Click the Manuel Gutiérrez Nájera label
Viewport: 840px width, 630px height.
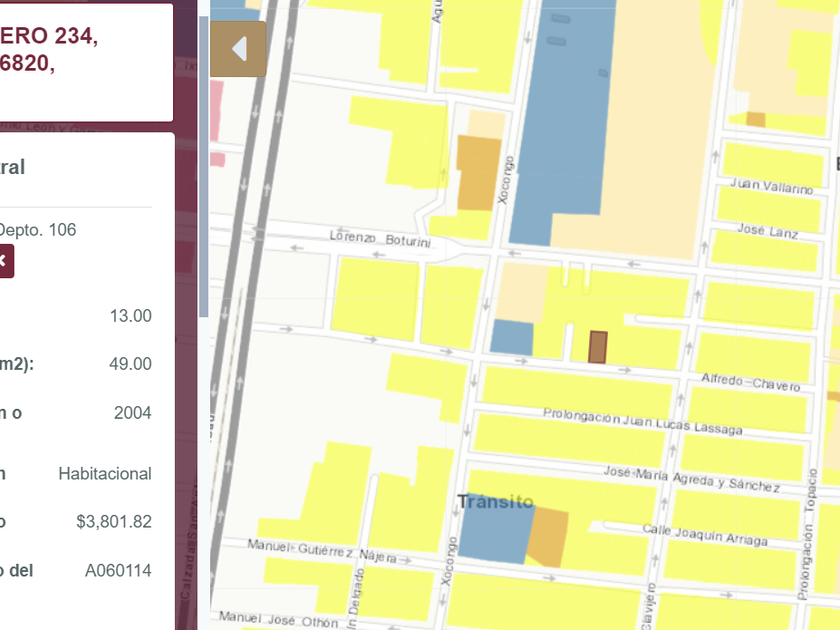pyautogui.click(x=321, y=551)
